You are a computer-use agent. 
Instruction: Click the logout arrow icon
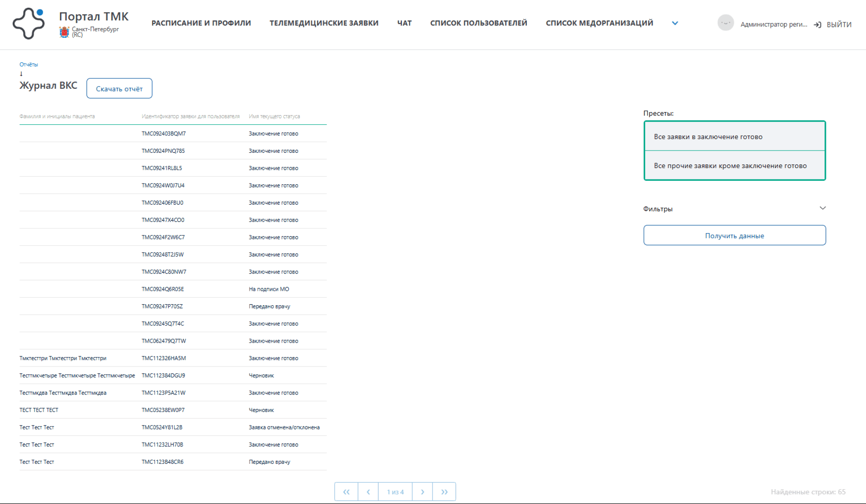point(817,25)
